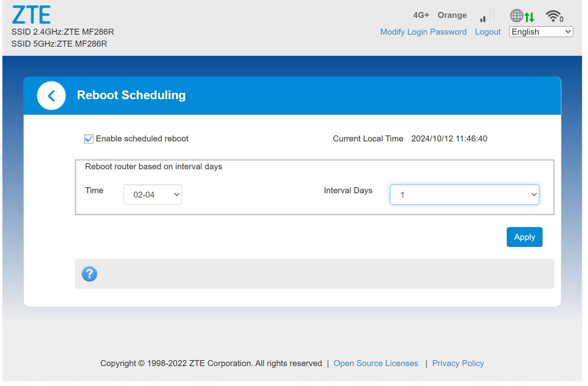Click the ZTE Corporation copyright text
Image resolution: width=588 pixels, height=386 pixels.
[211, 363]
